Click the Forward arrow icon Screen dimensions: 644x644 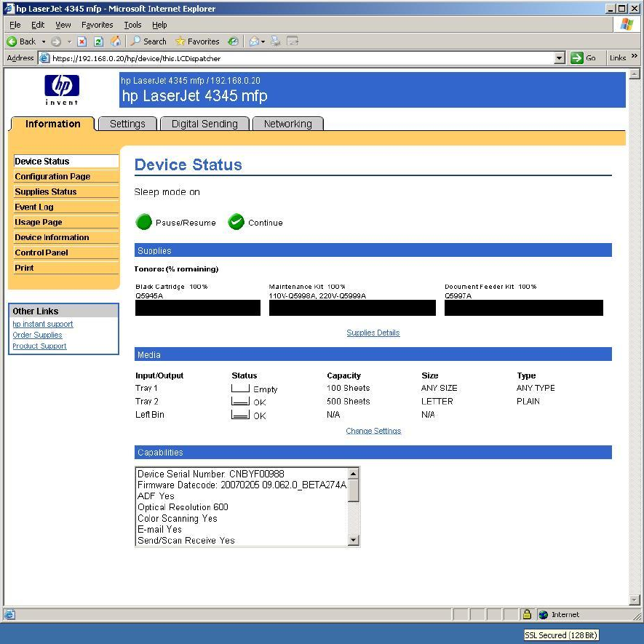point(56,41)
